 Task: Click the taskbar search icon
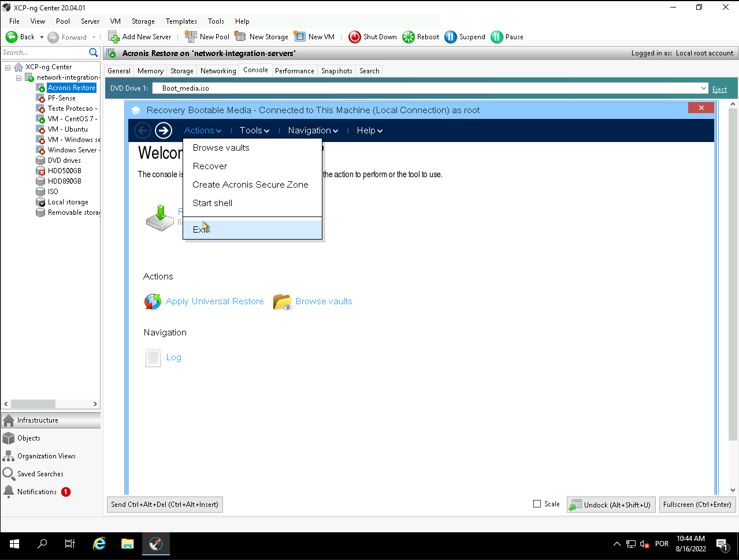click(x=42, y=544)
